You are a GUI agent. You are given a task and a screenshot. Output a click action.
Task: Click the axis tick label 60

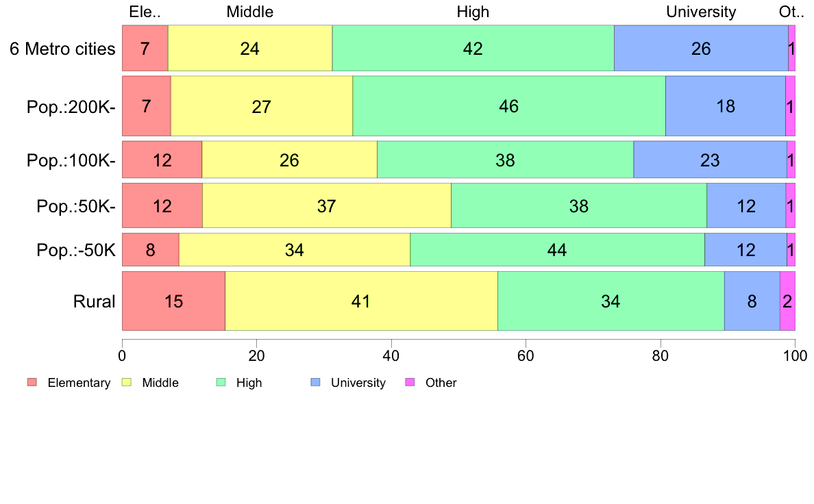click(526, 356)
